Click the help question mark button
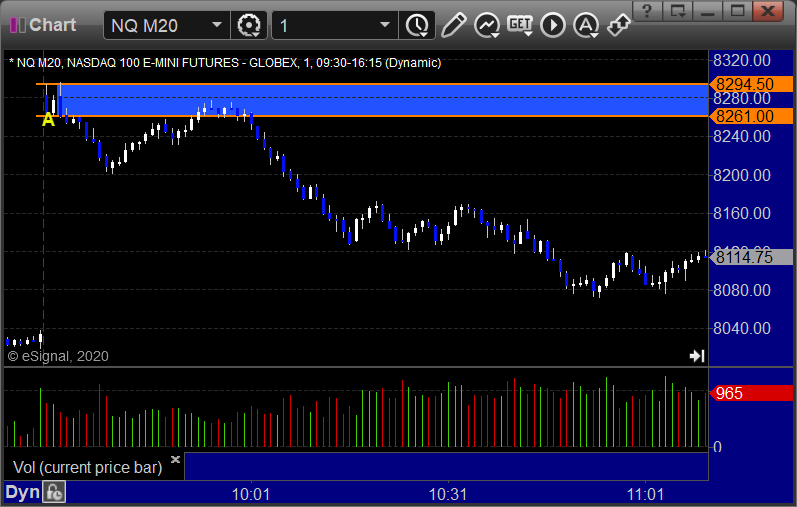Screen dimensions: 797x507 click(x=647, y=11)
